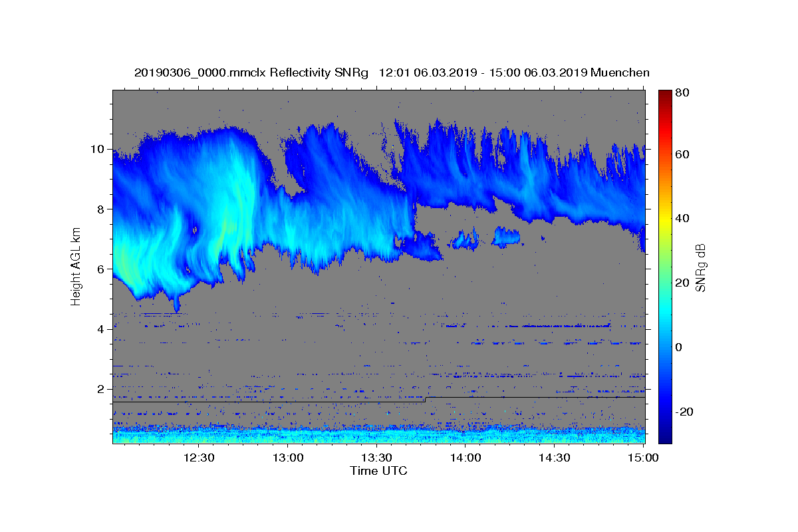
Task: Click the height axis label 4
Action: click(x=102, y=329)
